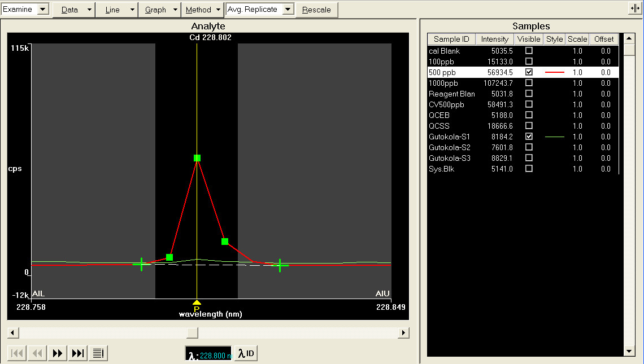Disable visibility for Gutokola-S1
The height and width of the screenshot is (364, 644).
(529, 136)
